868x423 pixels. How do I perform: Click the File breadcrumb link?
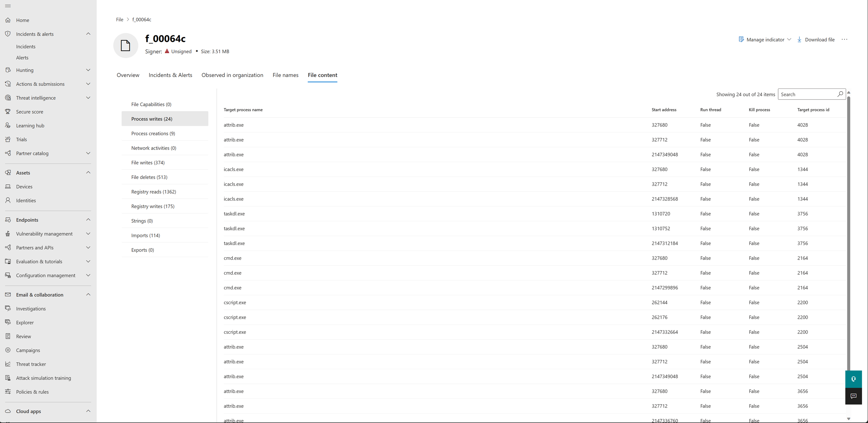[x=119, y=19]
